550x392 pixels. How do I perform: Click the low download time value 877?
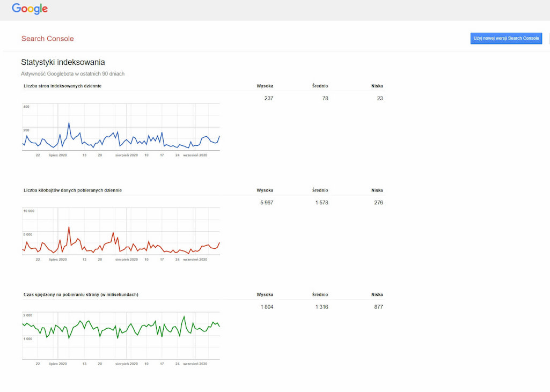[378, 307]
